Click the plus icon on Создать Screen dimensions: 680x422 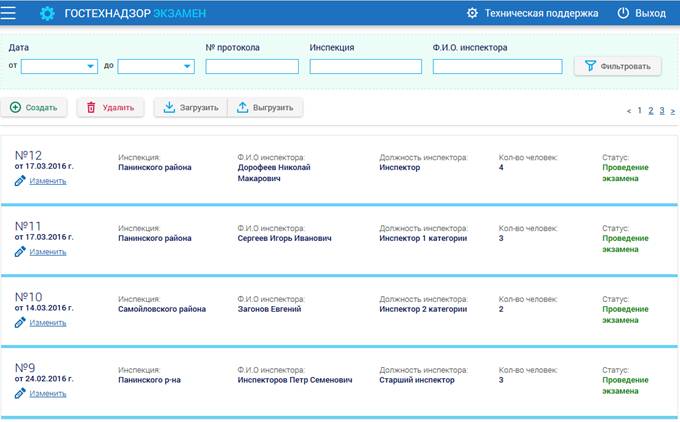point(15,107)
